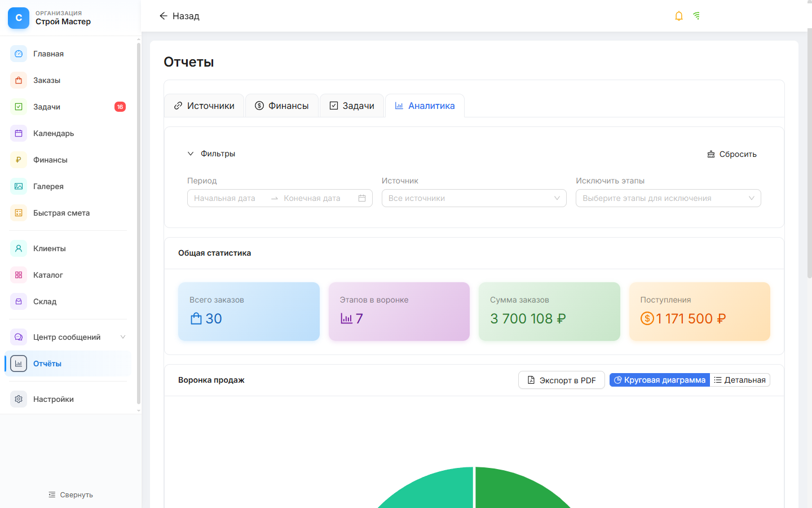Click the calendar icon in Период field
Image resolution: width=812 pixels, height=508 pixels.
click(362, 198)
